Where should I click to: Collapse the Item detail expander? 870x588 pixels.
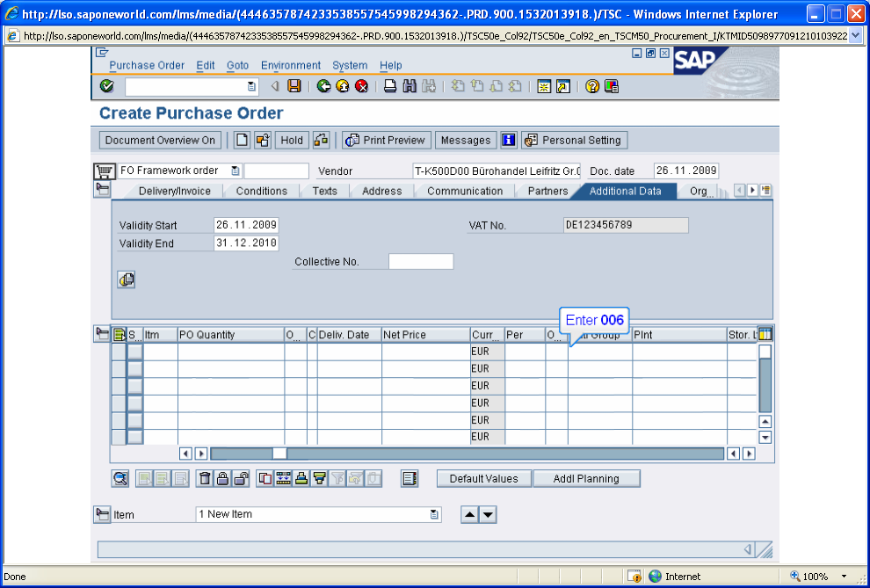click(x=102, y=515)
